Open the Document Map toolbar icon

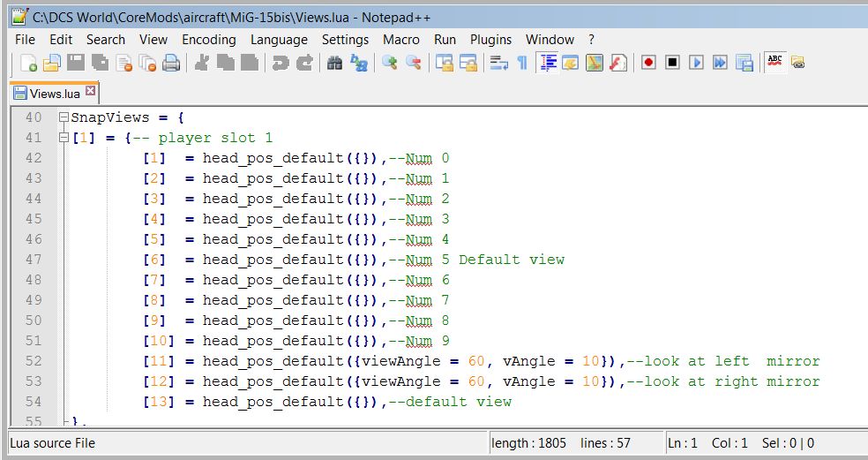(x=594, y=63)
